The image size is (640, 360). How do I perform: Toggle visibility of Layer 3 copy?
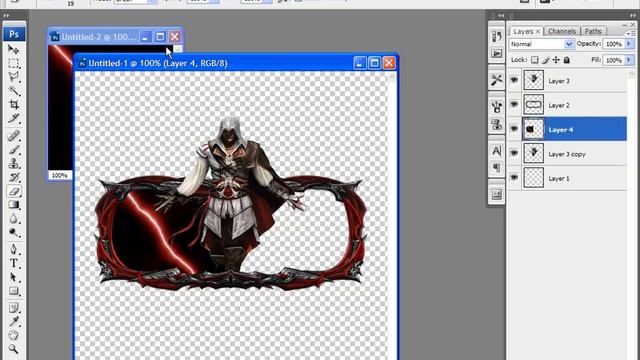click(514, 153)
